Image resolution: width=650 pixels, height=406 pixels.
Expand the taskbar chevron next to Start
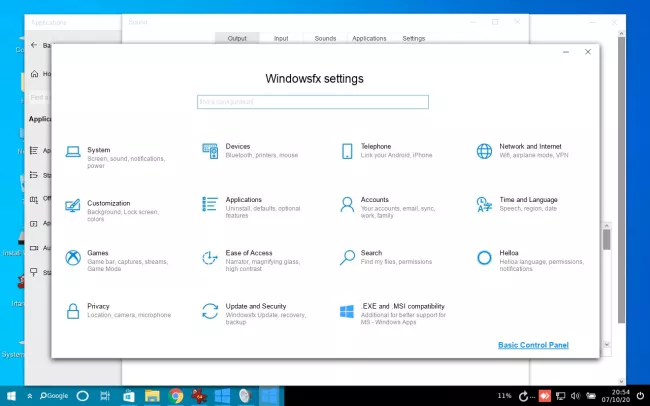pos(29,396)
